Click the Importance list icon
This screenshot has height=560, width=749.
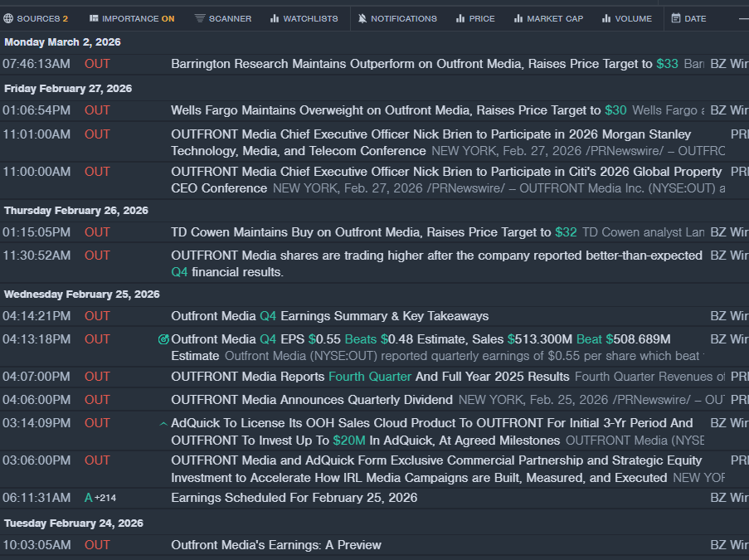[x=94, y=18]
